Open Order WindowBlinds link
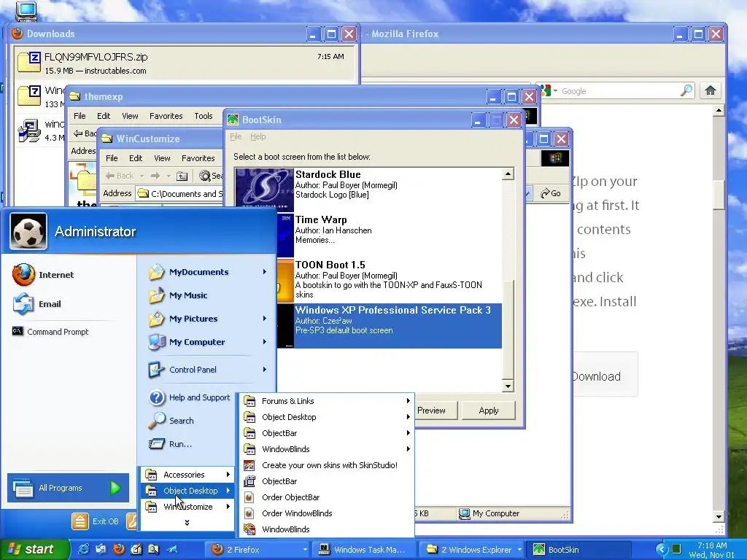The height and width of the screenshot is (560, 747). (x=327, y=513)
